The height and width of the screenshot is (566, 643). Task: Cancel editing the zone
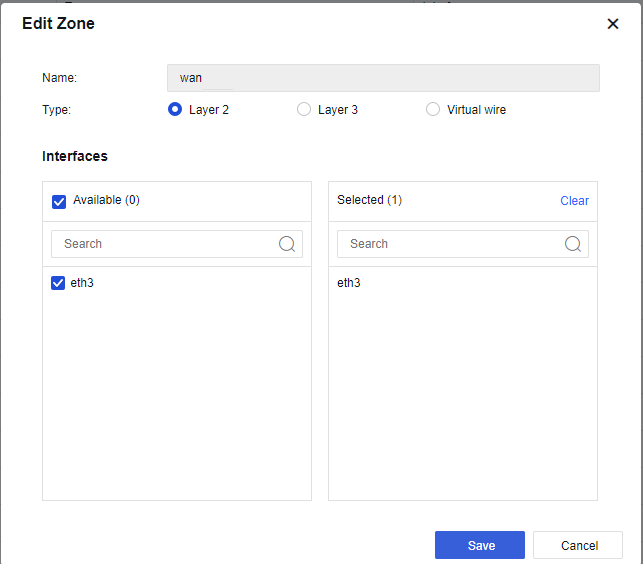tap(579, 545)
